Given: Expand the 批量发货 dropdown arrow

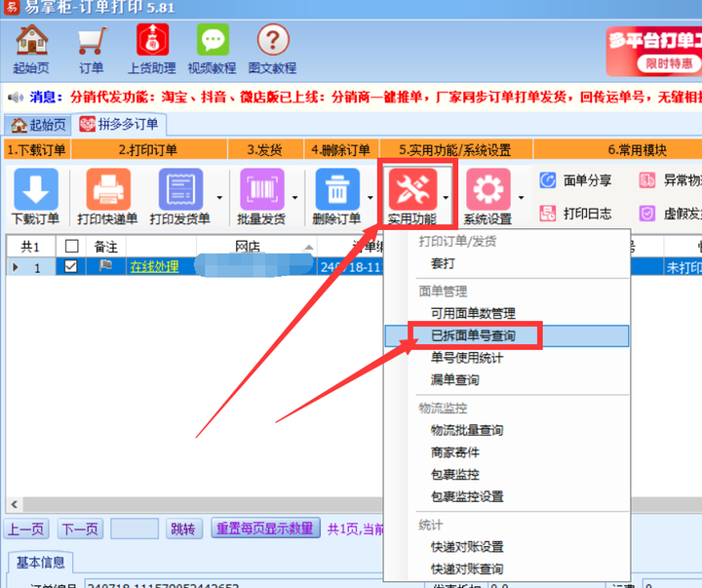Looking at the screenshot, I should tap(294, 198).
